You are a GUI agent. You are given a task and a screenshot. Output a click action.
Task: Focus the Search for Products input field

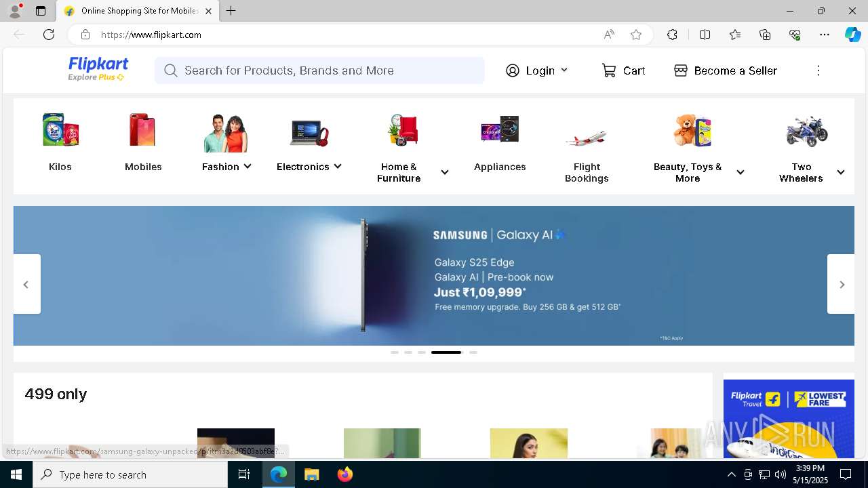tap(319, 70)
